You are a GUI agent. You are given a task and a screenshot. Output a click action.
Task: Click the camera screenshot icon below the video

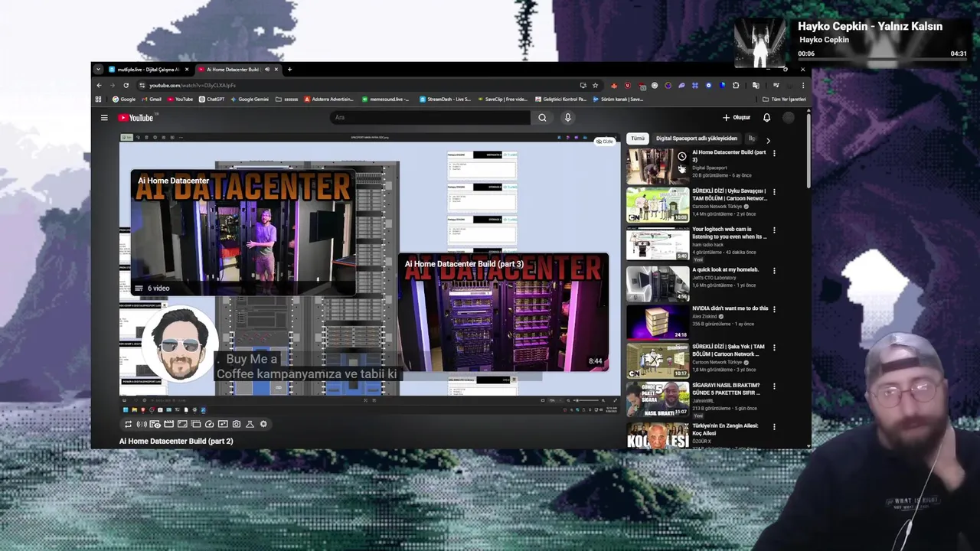tap(237, 424)
